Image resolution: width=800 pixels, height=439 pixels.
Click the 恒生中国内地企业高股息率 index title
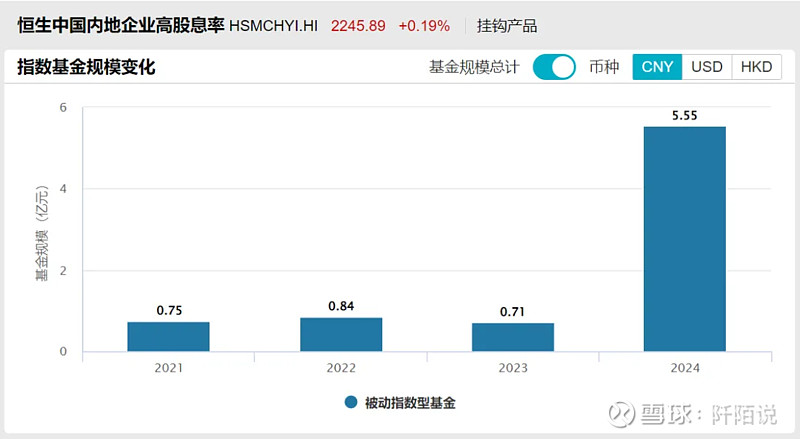121,25
